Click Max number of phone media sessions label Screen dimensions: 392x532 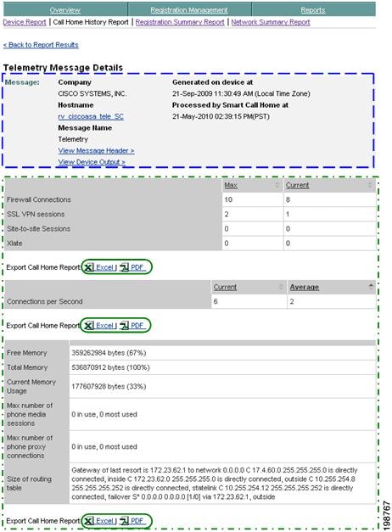pyautogui.click(x=30, y=414)
